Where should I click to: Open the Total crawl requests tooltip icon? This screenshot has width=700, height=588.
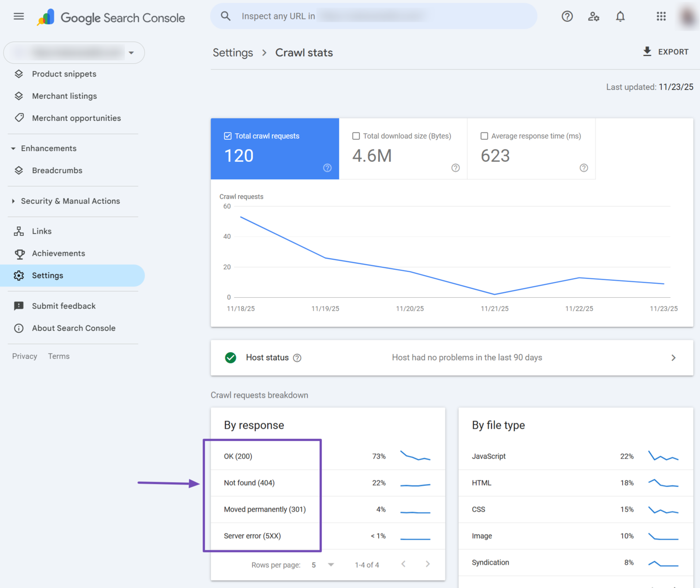click(x=327, y=168)
